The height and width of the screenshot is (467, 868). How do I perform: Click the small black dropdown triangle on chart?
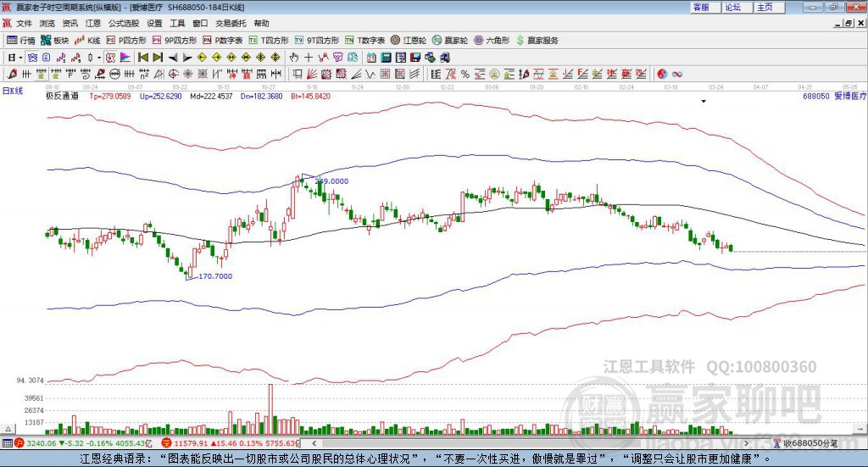click(704, 101)
